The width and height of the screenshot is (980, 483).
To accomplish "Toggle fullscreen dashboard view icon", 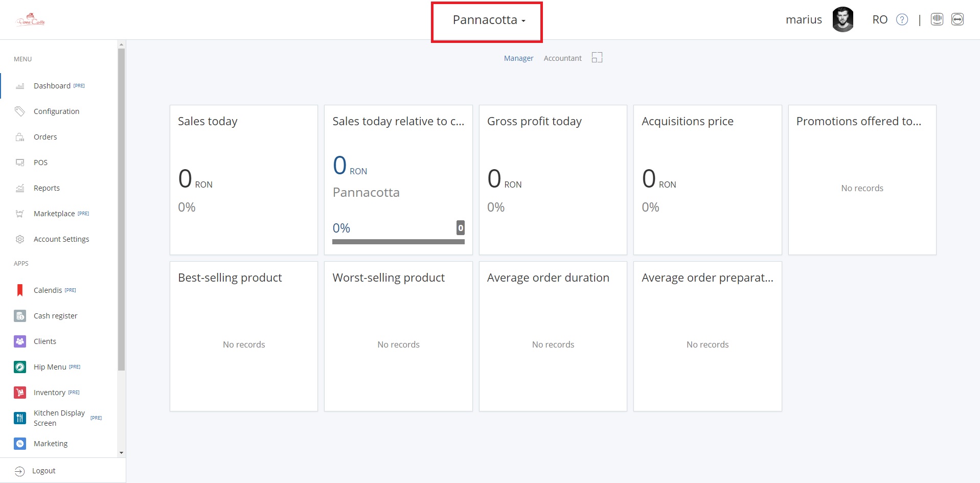I will pyautogui.click(x=597, y=58).
